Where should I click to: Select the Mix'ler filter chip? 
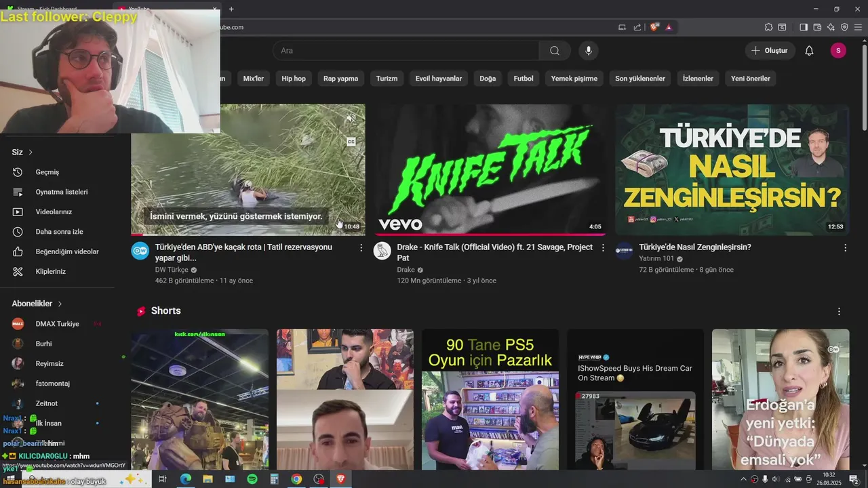pos(253,79)
